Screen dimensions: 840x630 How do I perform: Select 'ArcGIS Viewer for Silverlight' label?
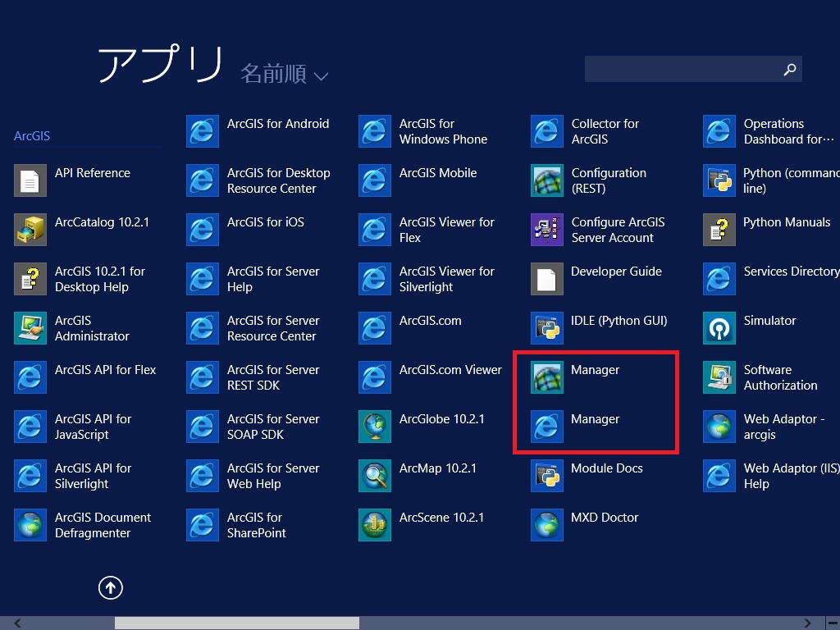point(447,279)
